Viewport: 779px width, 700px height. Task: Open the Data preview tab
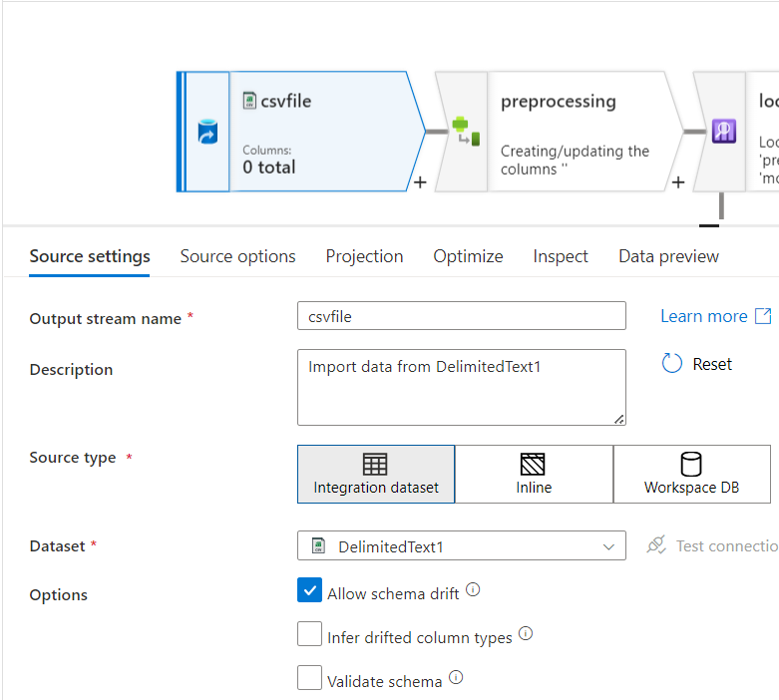[668, 256]
